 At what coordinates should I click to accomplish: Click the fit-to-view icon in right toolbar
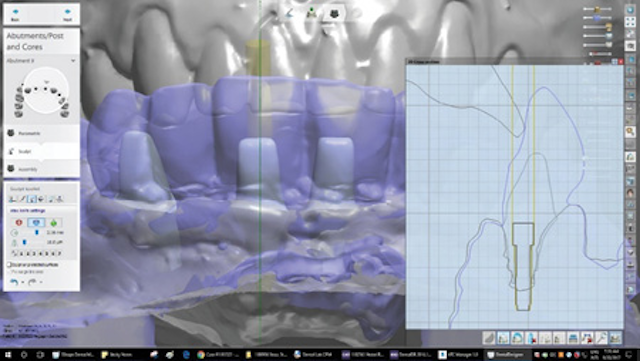coord(630,22)
